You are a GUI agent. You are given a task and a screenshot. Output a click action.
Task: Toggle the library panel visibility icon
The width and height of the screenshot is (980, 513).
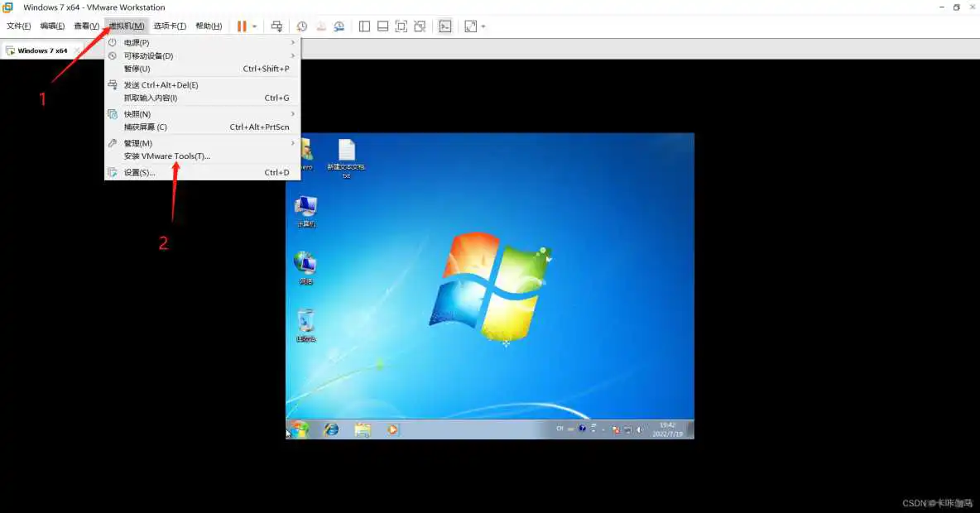[x=364, y=26]
